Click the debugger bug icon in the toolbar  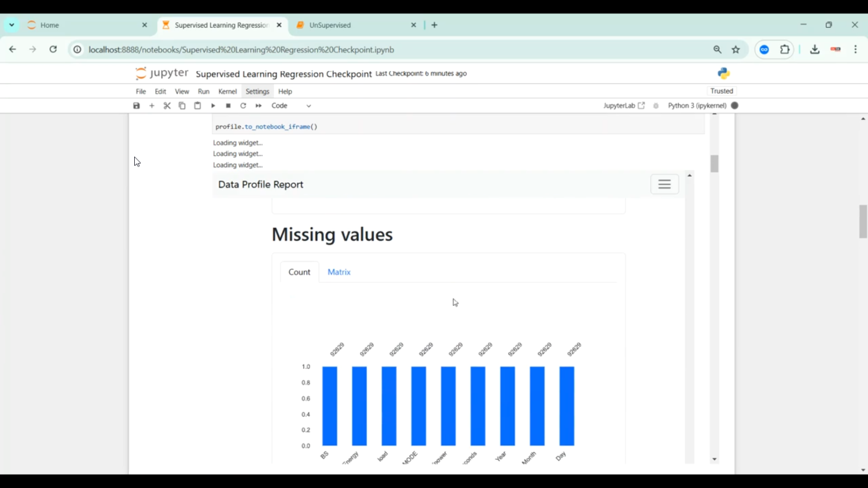pos(656,106)
